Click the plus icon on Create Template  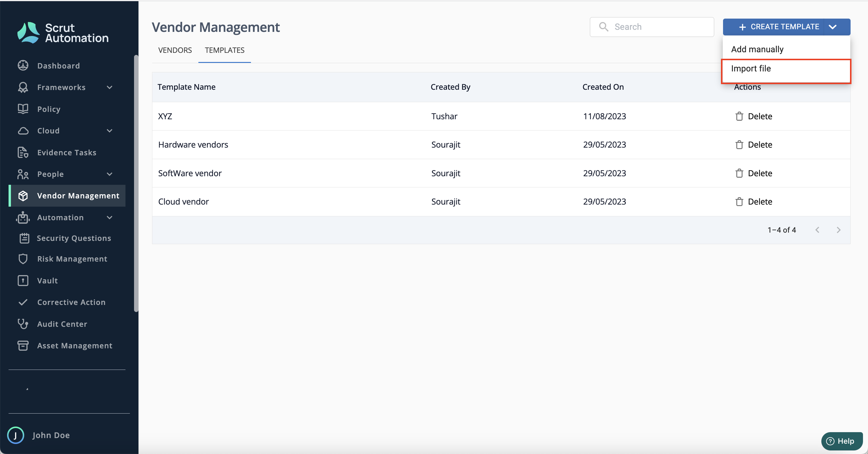pyautogui.click(x=742, y=27)
